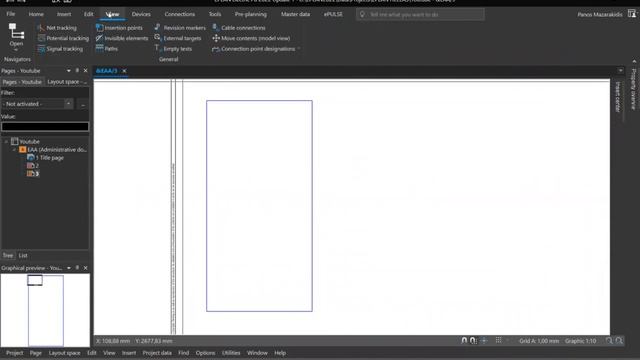Close the Graphical preview panel
Image resolution: width=640 pixels, height=360 pixels.
click(86, 268)
